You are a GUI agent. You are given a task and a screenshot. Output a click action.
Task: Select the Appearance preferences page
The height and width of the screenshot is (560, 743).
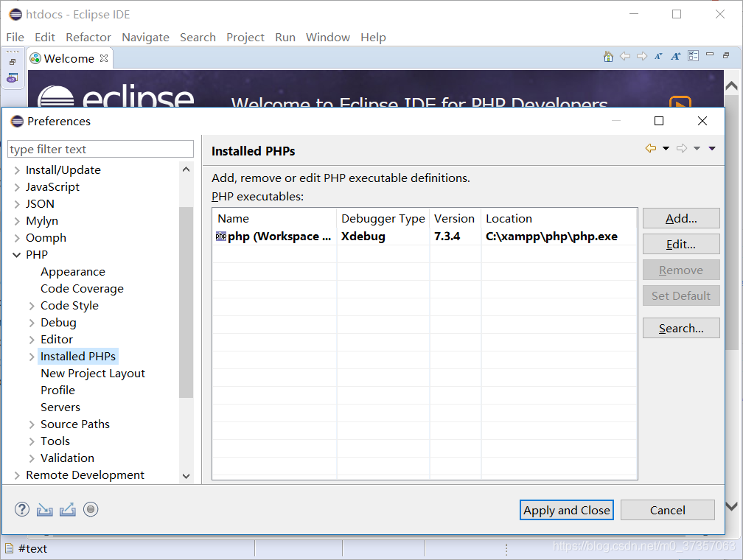[73, 272]
